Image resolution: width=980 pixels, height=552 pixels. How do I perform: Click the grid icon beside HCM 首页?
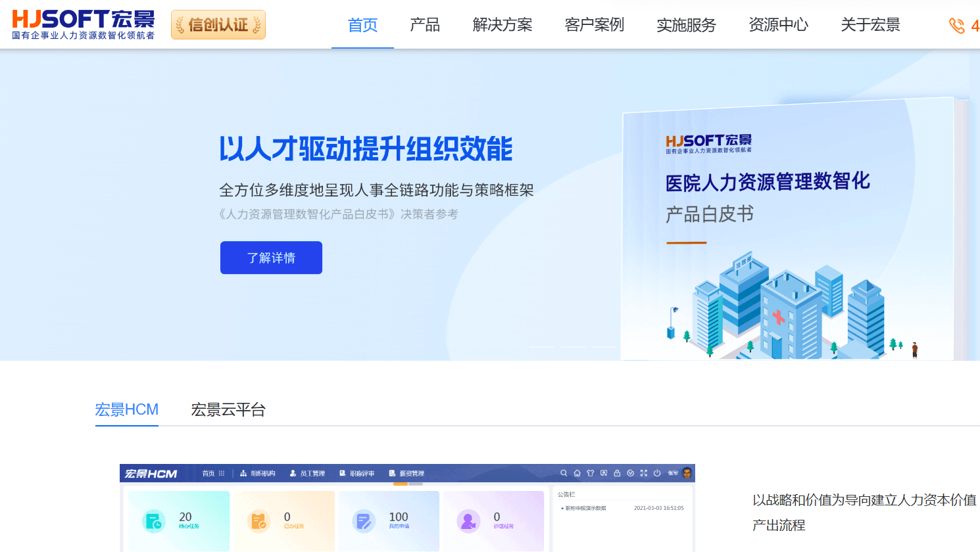click(x=222, y=473)
